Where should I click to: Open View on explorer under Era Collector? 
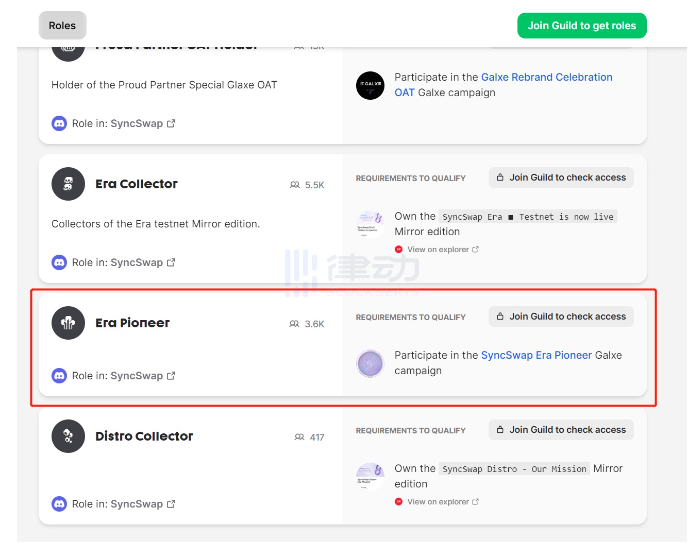[x=438, y=250]
